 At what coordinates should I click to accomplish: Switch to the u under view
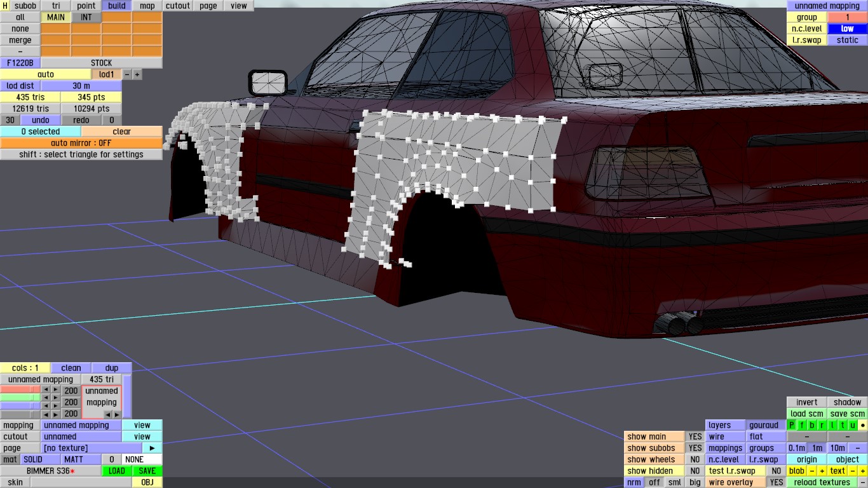point(853,425)
